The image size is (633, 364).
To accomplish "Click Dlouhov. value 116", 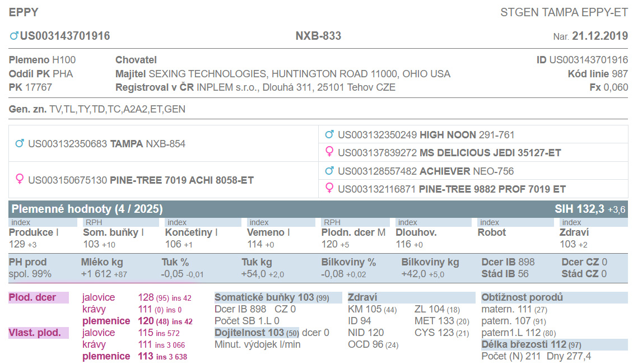I will [x=403, y=244].
